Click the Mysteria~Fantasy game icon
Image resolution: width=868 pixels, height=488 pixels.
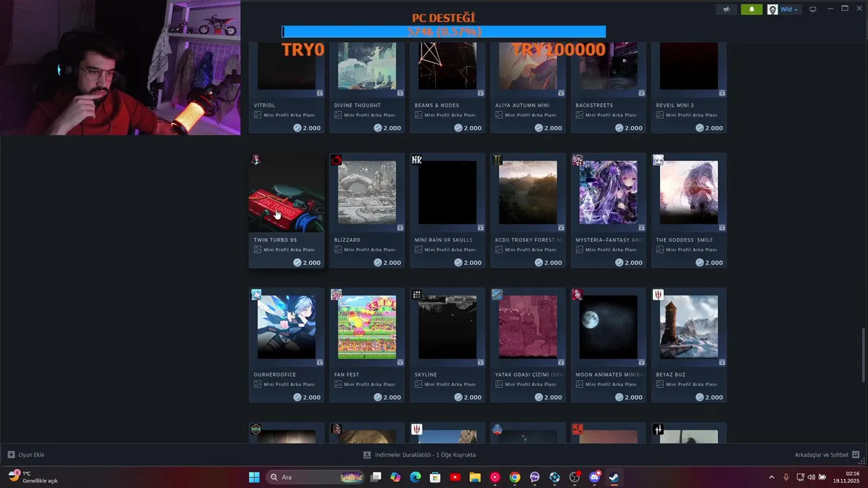(578, 160)
